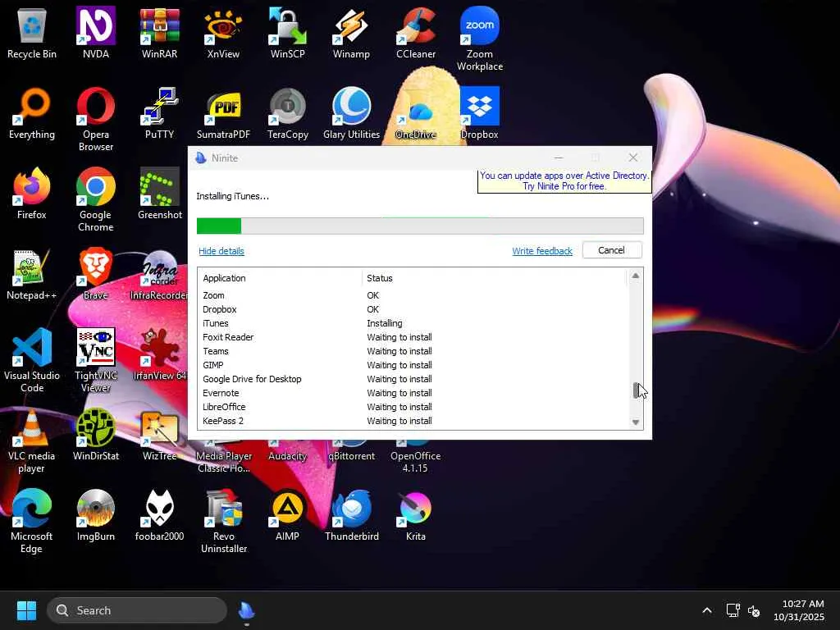Click the Google Chrome desktop icon
The height and width of the screenshot is (630, 840).
coord(95,200)
